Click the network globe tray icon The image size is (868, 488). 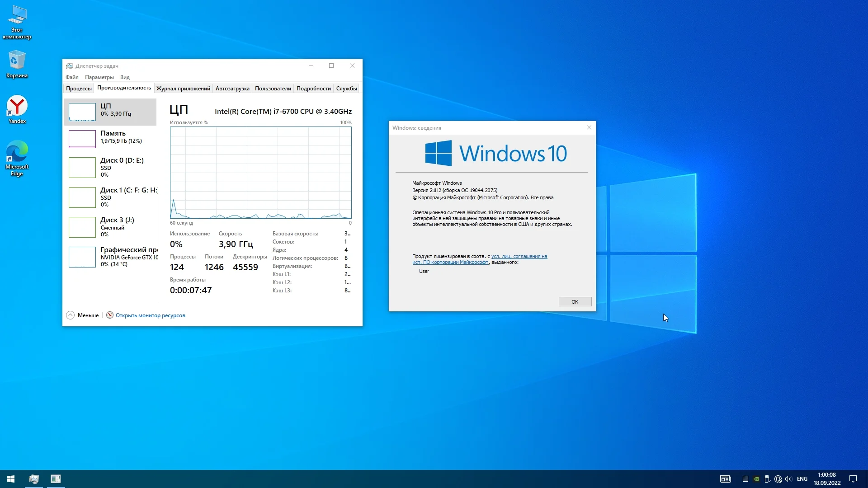[x=778, y=479]
